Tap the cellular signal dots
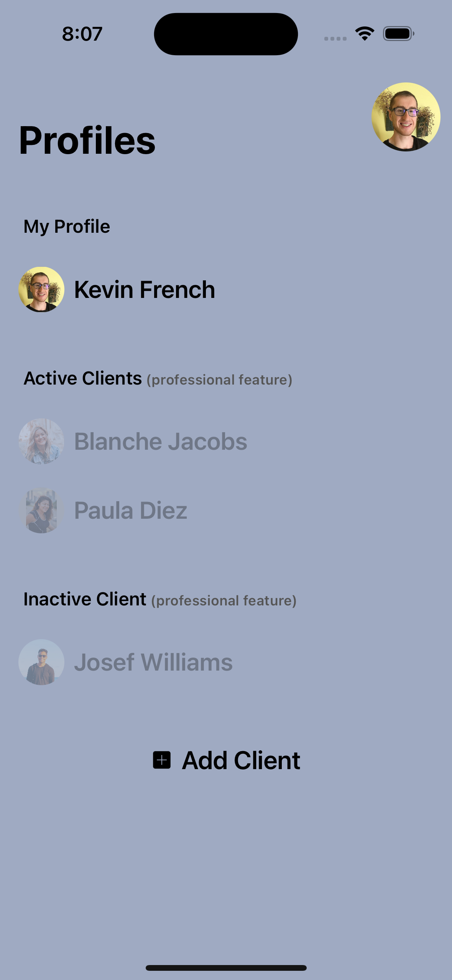This screenshot has height=980, width=452. coord(335,38)
